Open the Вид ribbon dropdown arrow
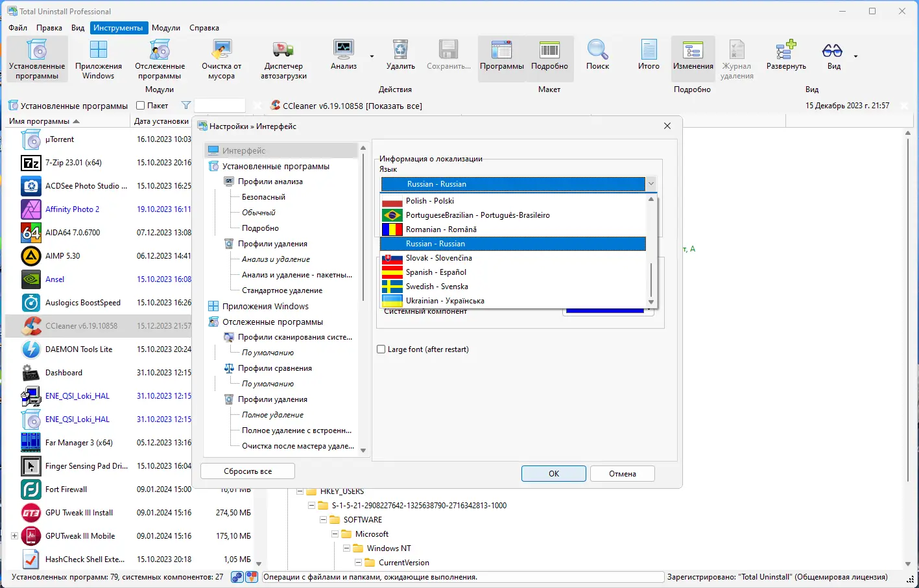 click(x=855, y=56)
